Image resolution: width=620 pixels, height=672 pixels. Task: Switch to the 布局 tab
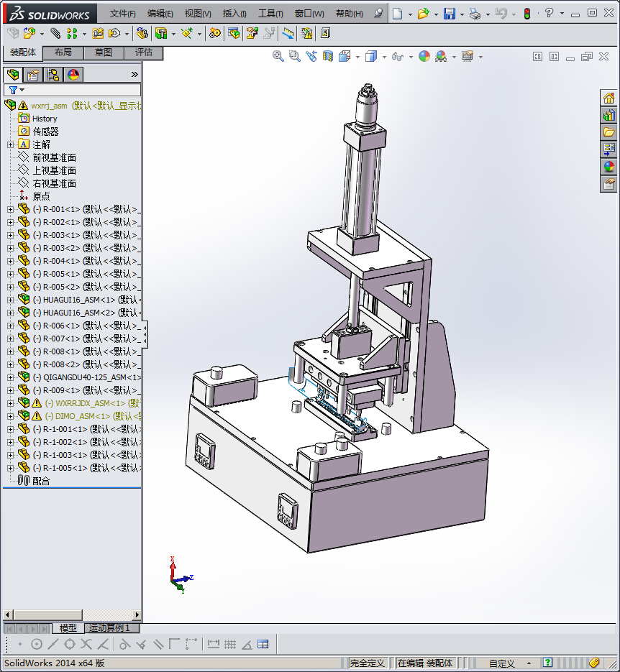63,52
